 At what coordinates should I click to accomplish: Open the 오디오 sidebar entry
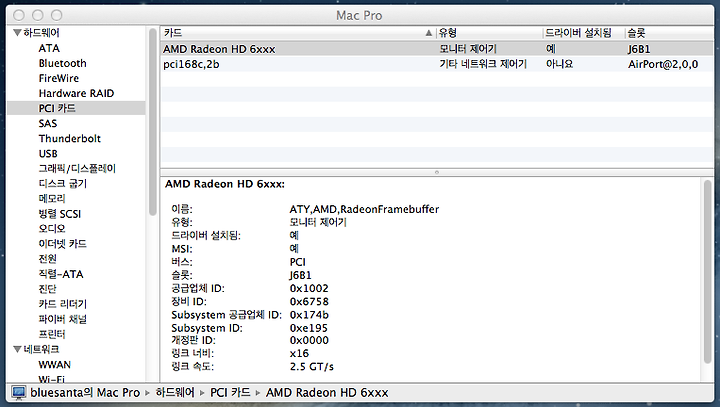tap(52, 229)
